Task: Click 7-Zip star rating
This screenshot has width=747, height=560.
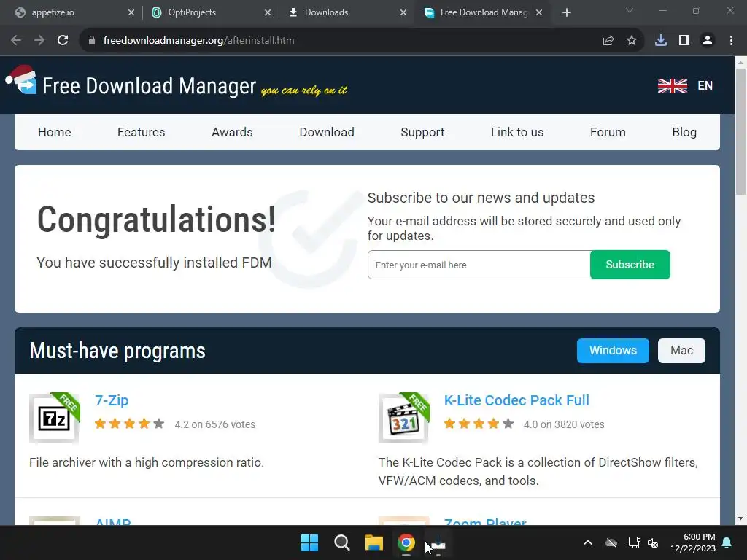Action: coord(130,424)
